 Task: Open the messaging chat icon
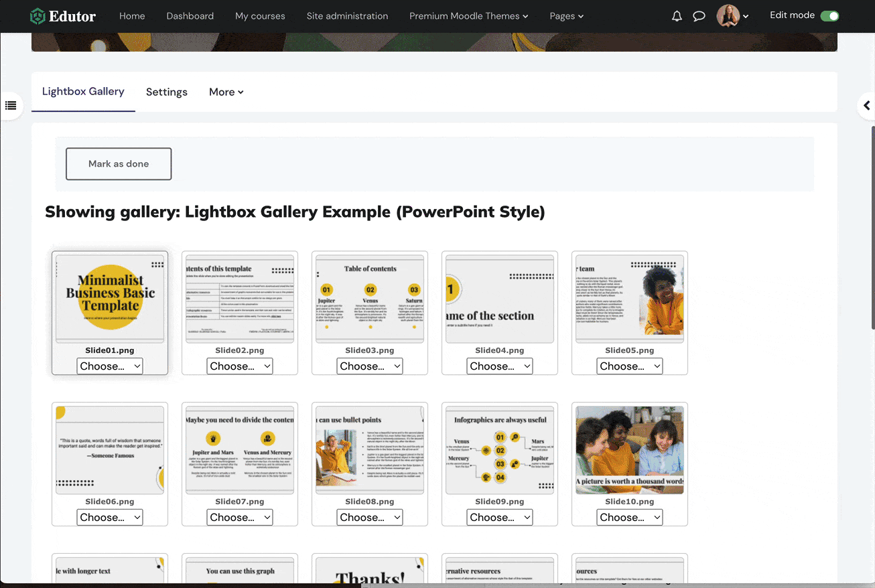point(699,15)
